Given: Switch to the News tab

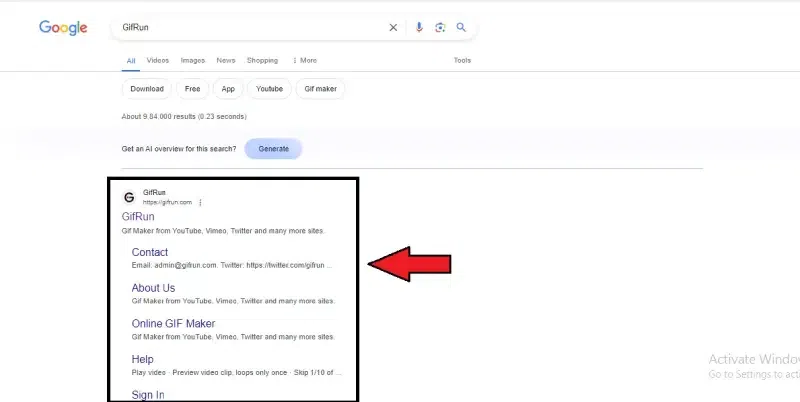Looking at the screenshot, I should click(x=226, y=60).
